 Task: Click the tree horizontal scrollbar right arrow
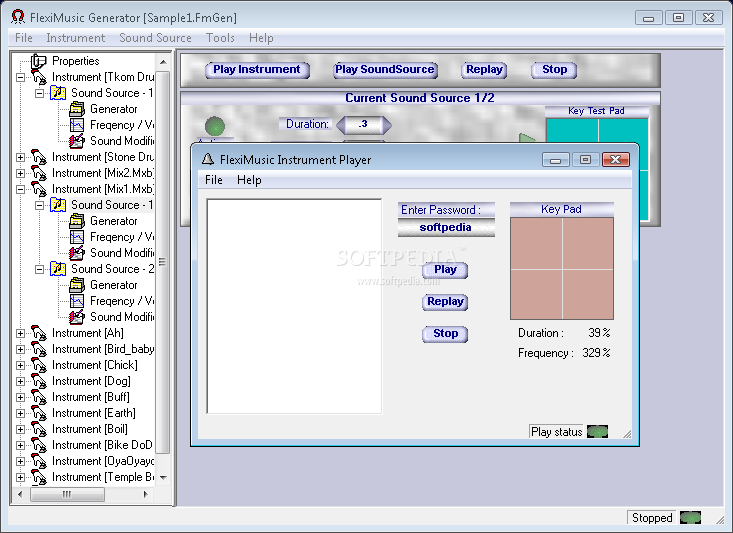coord(145,494)
